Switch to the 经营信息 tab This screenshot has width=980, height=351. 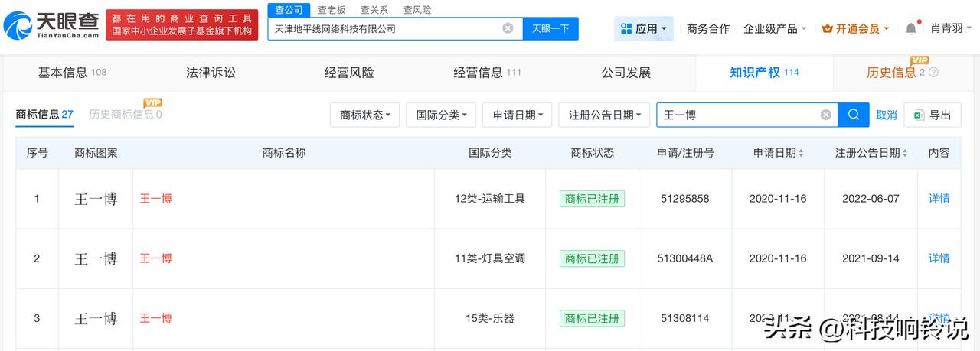487,73
